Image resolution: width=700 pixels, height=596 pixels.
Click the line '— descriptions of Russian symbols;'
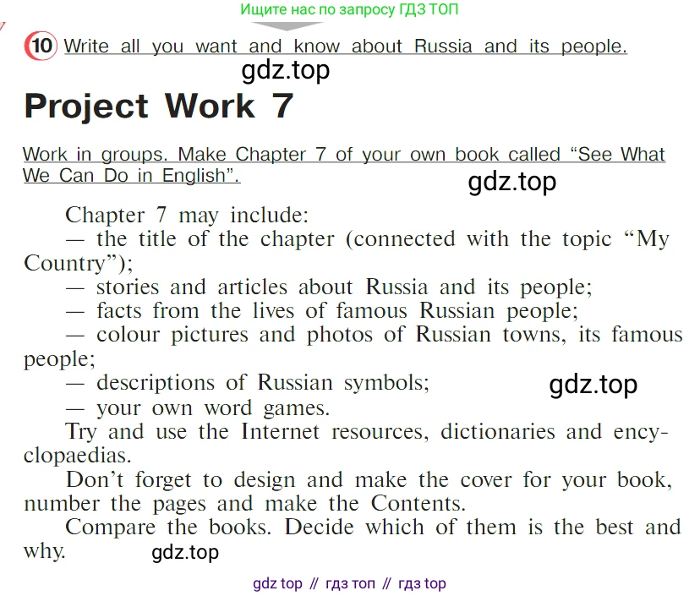point(248,383)
